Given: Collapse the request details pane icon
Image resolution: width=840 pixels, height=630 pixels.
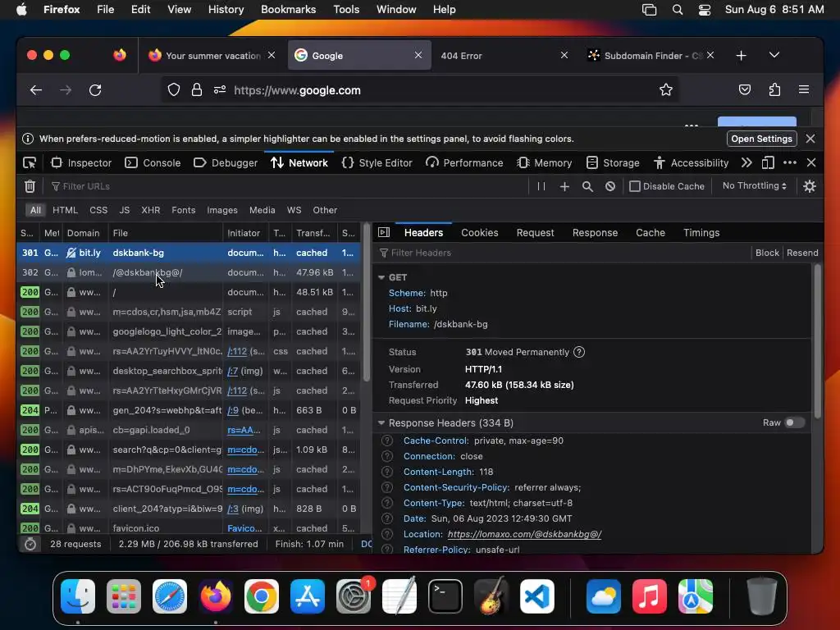Looking at the screenshot, I should coord(384,232).
